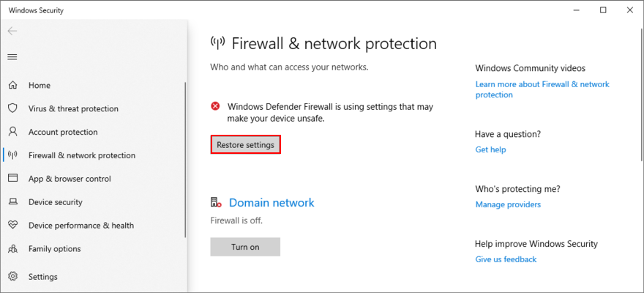
Task: Click the Device performance & health heart icon
Action: point(12,225)
